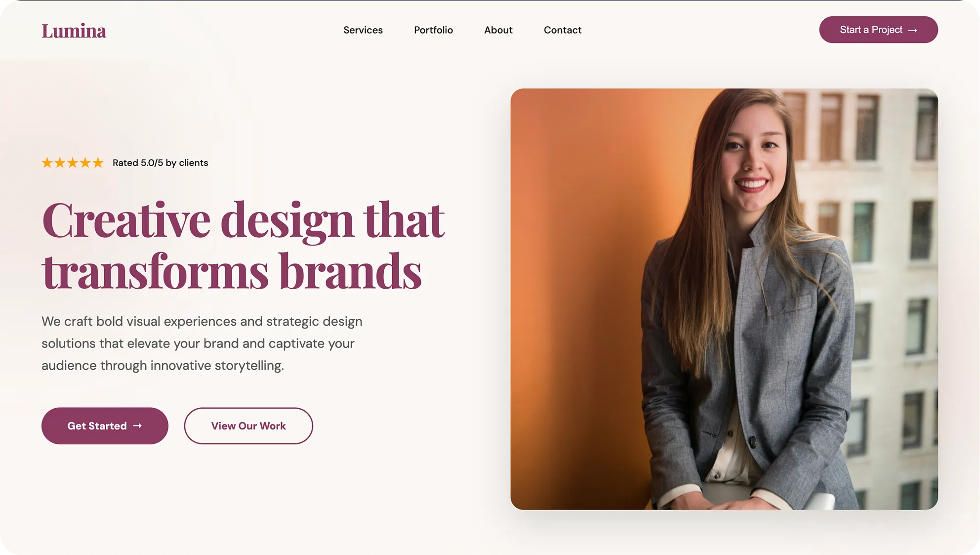Click the first rating star
The height and width of the screenshot is (555, 980).
tap(47, 163)
